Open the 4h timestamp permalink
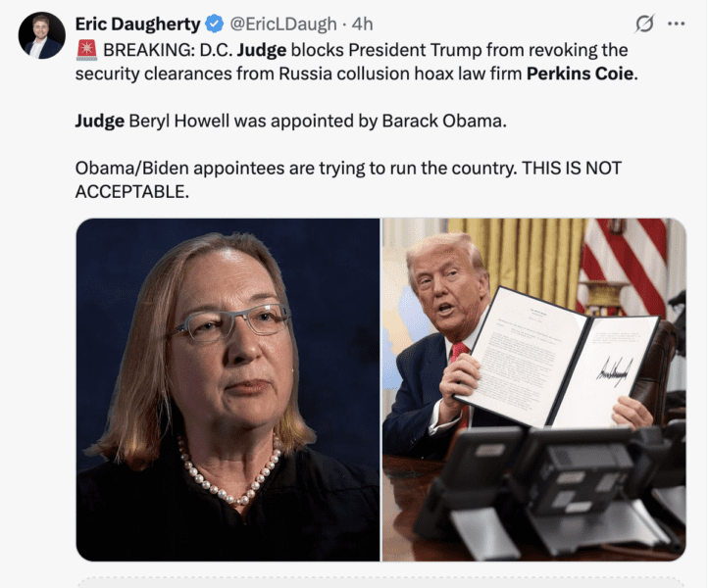The image size is (709, 588). 362,24
